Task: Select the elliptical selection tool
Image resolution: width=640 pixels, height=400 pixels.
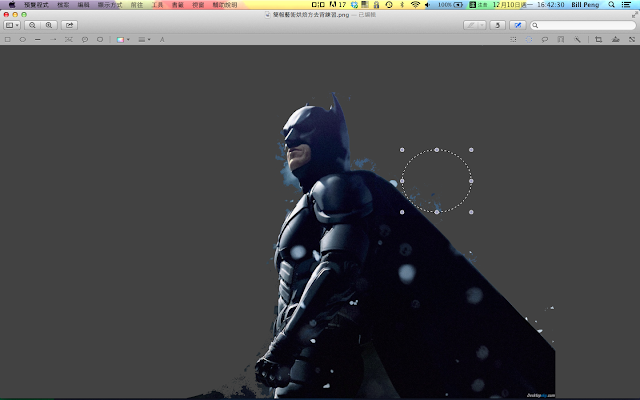Action: pyautogui.click(x=529, y=40)
